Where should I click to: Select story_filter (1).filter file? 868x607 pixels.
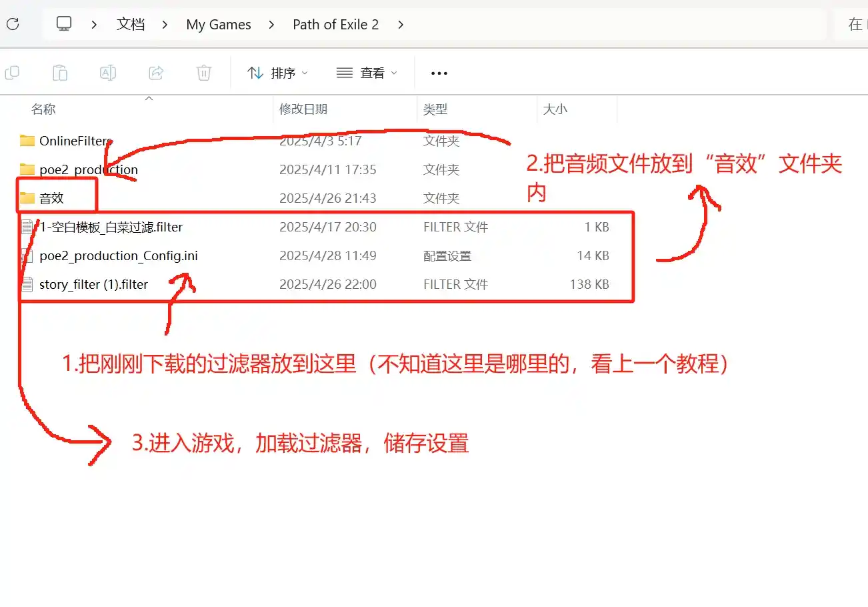[x=93, y=284]
